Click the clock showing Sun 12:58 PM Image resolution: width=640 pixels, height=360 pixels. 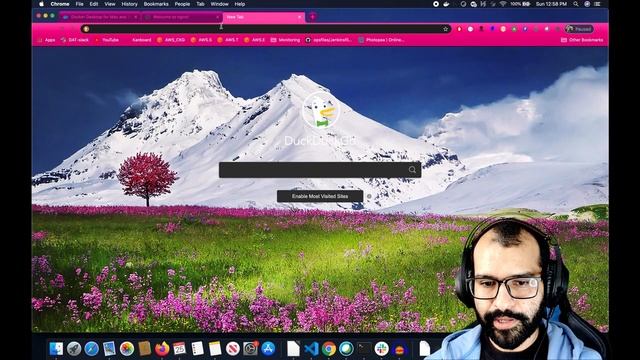551,4
